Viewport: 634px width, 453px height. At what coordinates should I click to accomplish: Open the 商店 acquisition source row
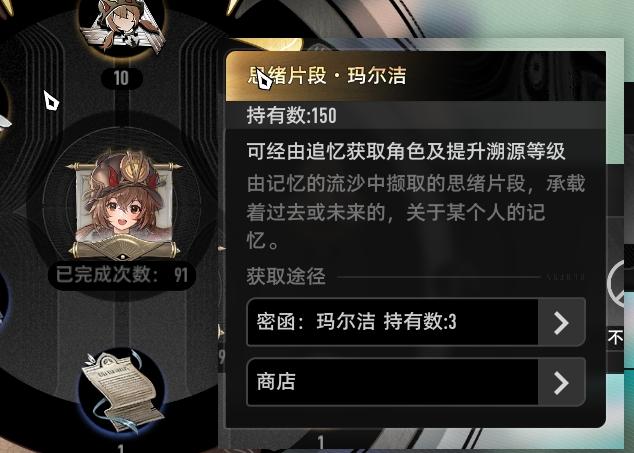(416, 382)
